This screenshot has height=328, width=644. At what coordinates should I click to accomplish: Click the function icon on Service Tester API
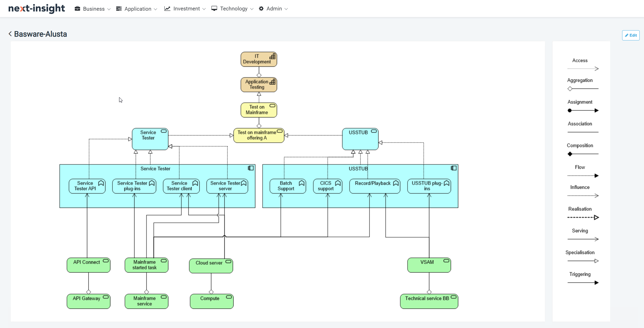click(x=101, y=183)
